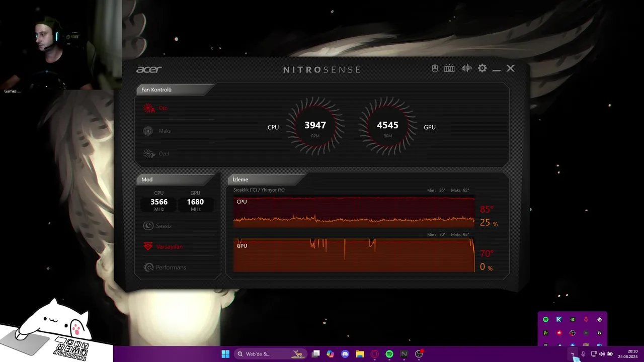Click the GPU temperature monitoring graph
644x362 pixels.
point(354,255)
